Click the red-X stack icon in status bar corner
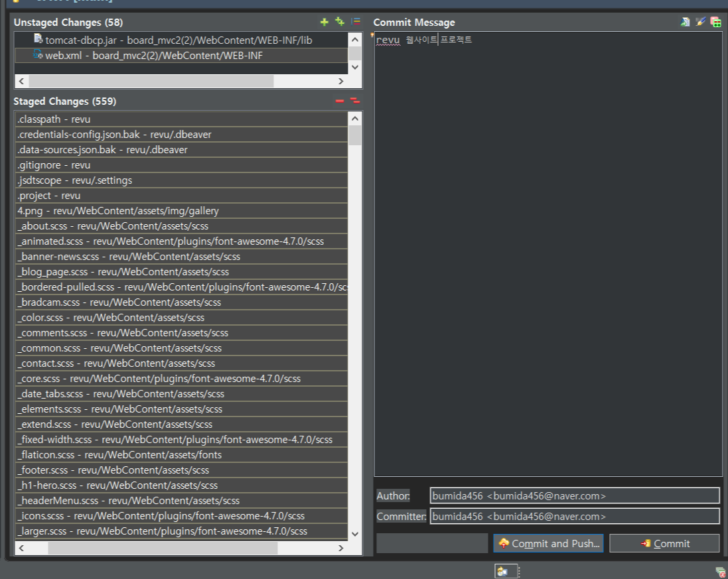 pyautogui.click(x=721, y=572)
